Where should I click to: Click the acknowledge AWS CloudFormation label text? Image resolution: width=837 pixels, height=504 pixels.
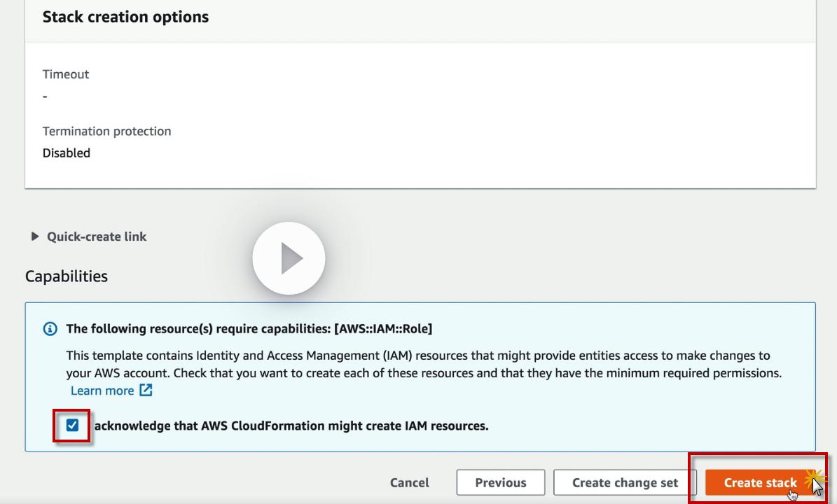coord(291,426)
